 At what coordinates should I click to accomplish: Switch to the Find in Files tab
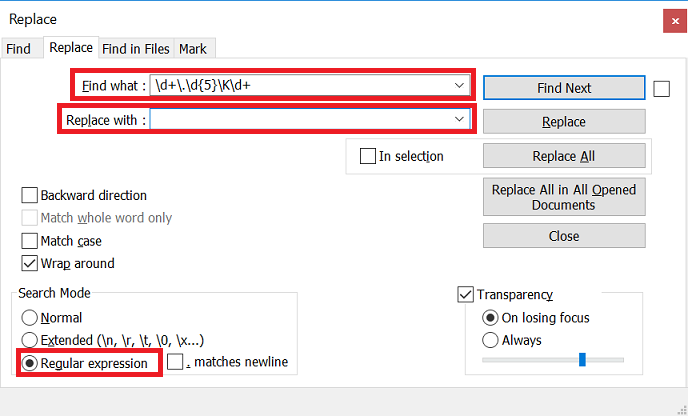pos(136,49)
